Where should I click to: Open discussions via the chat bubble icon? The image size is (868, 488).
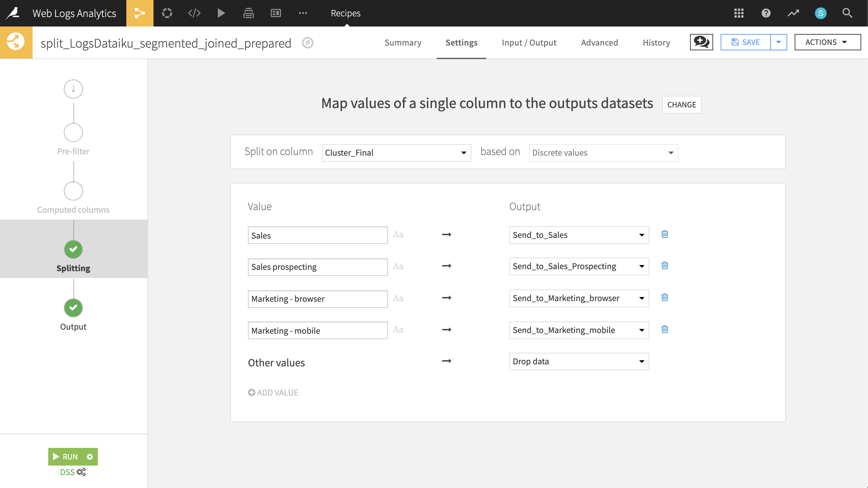701,42
